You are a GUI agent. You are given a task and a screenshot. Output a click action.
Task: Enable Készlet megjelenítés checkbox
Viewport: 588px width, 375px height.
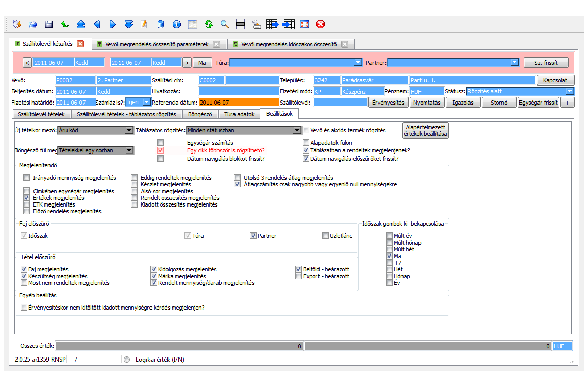click(134, 184)
